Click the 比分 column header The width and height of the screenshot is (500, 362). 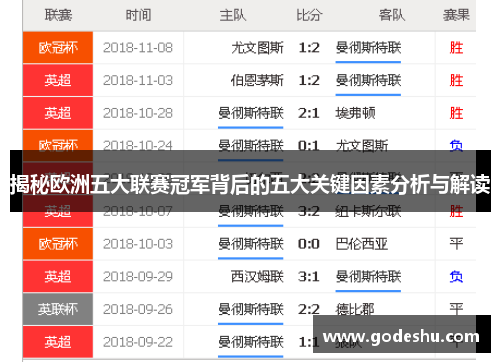309,15
